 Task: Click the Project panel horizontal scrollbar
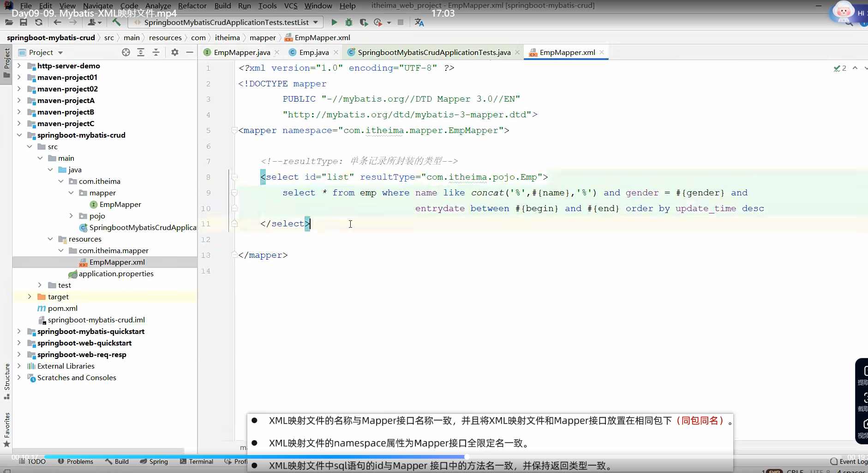[x=98, y=450]
